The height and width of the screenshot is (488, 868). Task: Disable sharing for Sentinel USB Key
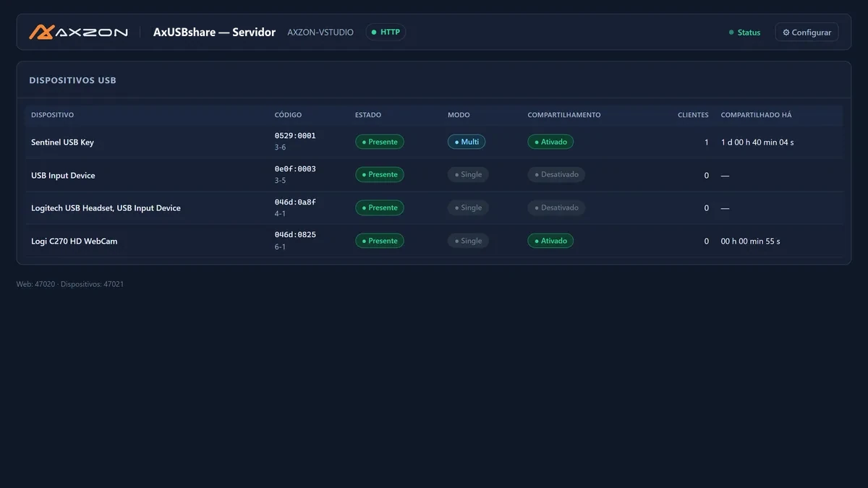[x=550, y=142]
